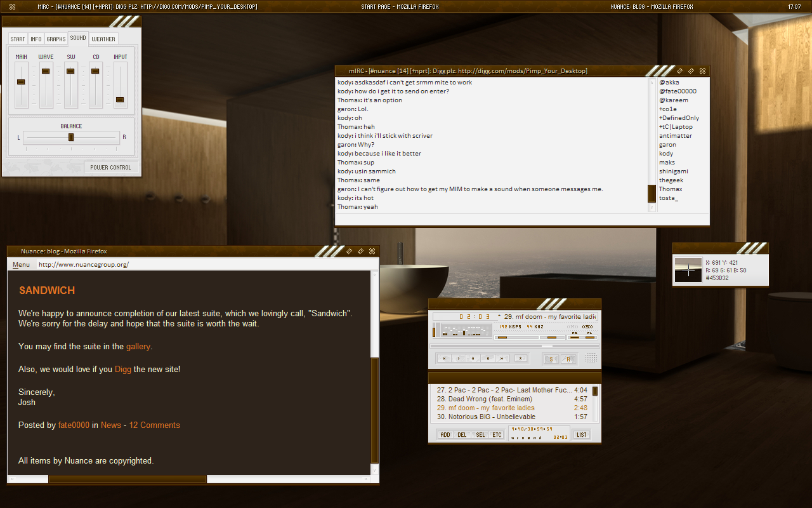Switch to the INFO tab
The width and height of the screenshot is (812, 508).
tap(36, 39)
